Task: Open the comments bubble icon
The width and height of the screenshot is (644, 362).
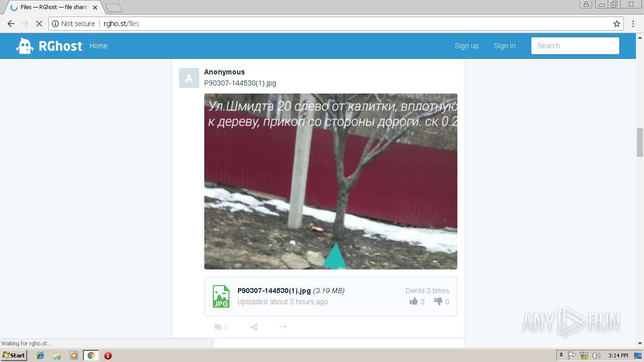Action: pyautogui.click(x=218, y=327)
